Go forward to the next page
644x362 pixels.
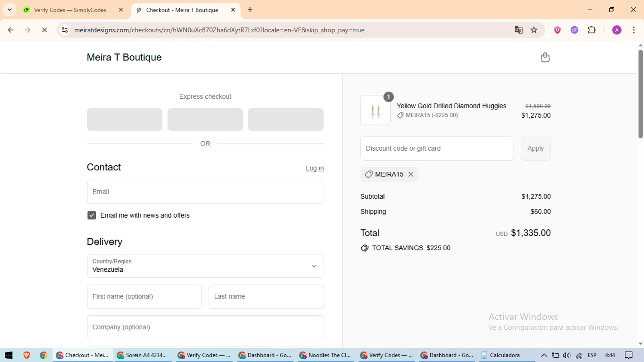point(27,30)
